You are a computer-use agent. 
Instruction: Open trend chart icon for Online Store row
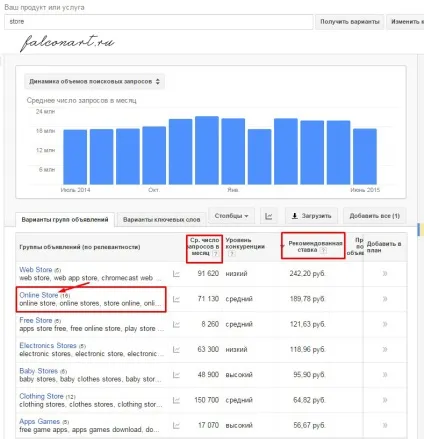tap(176, 299)
